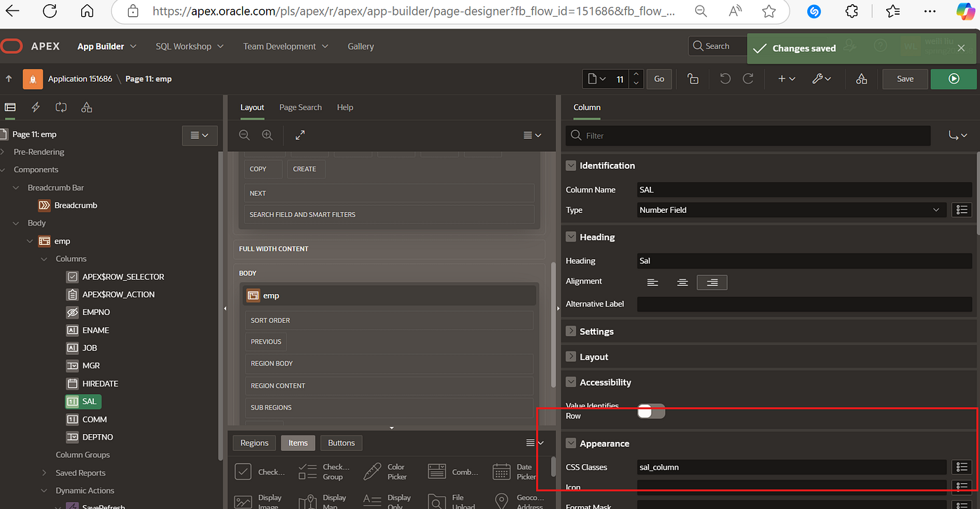Screen dimensions: 980x509
Task: Click the Utilities wrench icon
Action: (x=821, y=79)
